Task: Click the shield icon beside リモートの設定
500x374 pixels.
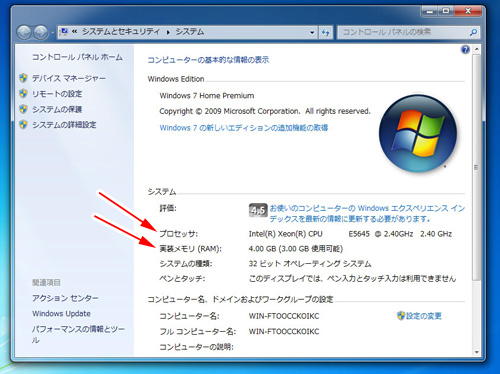Action: coord(23,94)
